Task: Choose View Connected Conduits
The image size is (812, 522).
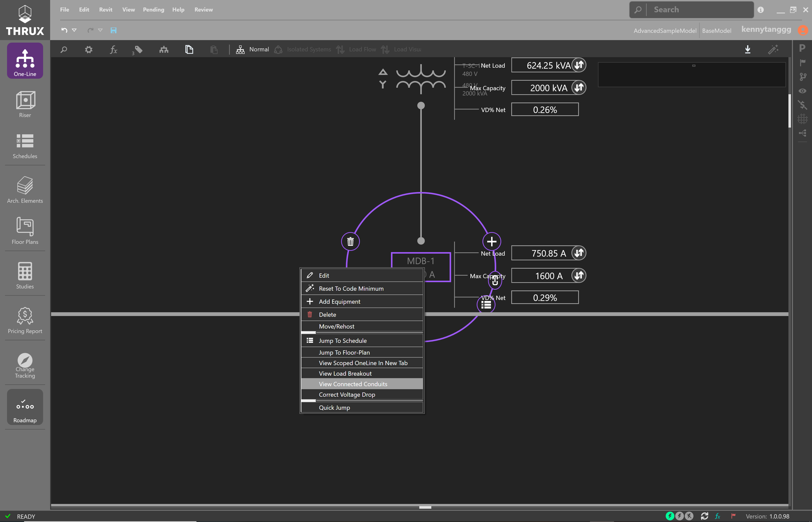Action: coord(362,384)
